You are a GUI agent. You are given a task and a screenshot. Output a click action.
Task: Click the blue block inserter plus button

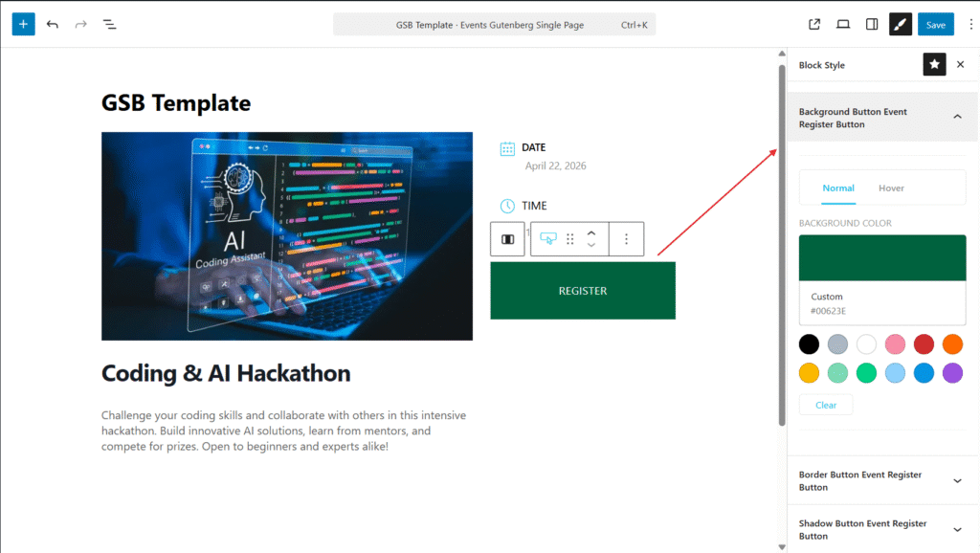[23, 24]
